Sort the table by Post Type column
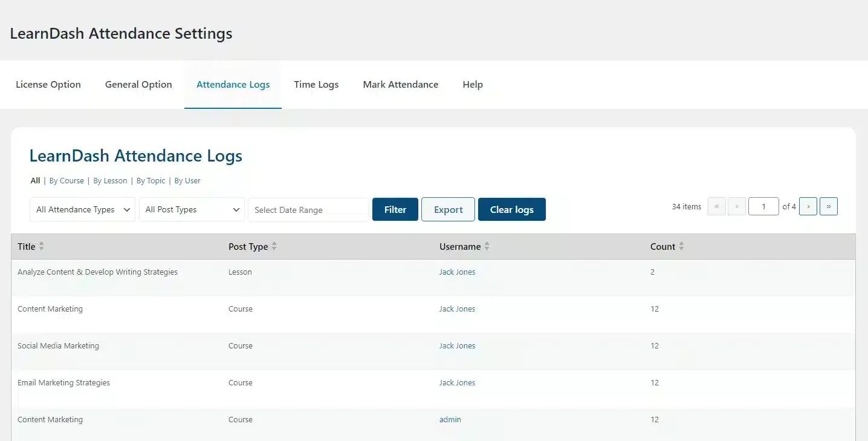Image resolution: width=868 pixels, height=441 pixels. pyautogui.click(x=274, y=246)
